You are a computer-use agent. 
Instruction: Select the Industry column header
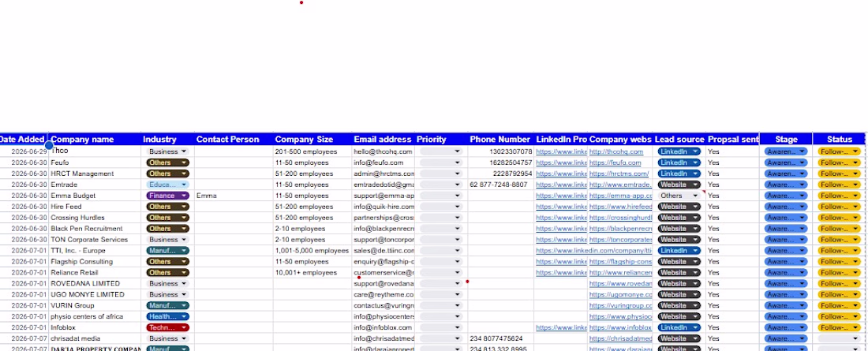click(x=167, y=140)
